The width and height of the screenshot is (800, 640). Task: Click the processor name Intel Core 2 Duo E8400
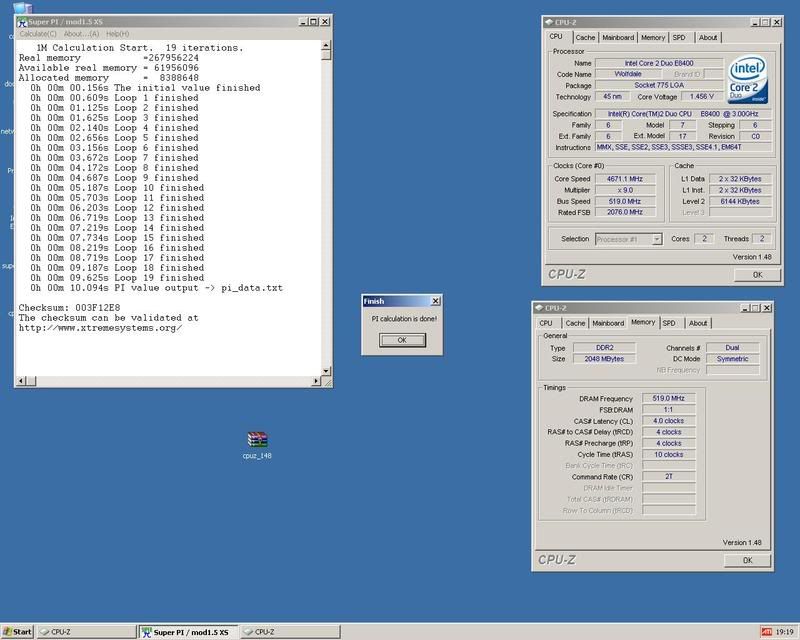coord(659,63)
